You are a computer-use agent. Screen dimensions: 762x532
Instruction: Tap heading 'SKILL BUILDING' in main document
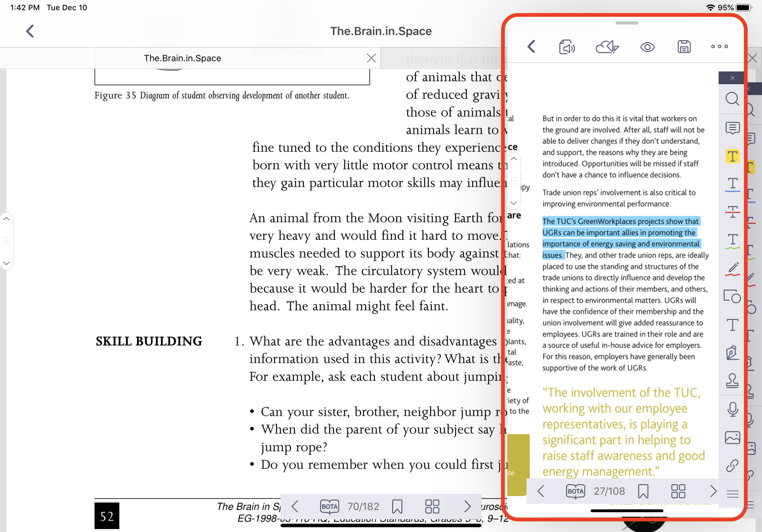point(149,341)
